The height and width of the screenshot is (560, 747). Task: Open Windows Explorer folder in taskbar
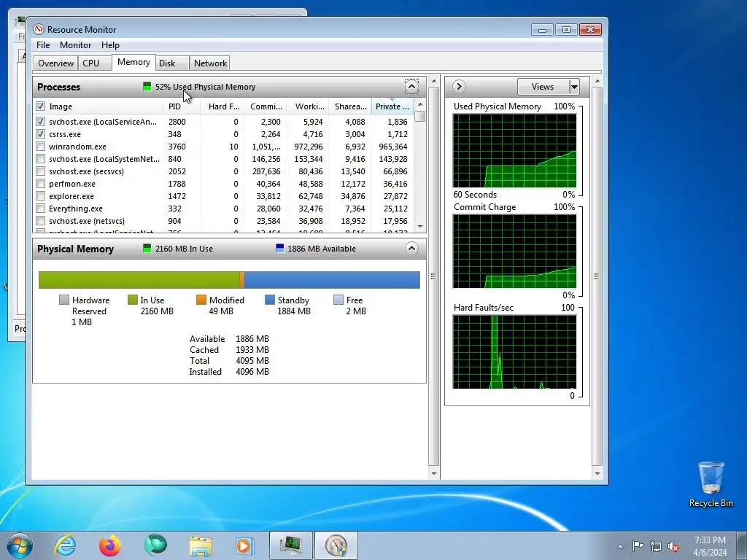pyautogui.click(x=201, y=545)
